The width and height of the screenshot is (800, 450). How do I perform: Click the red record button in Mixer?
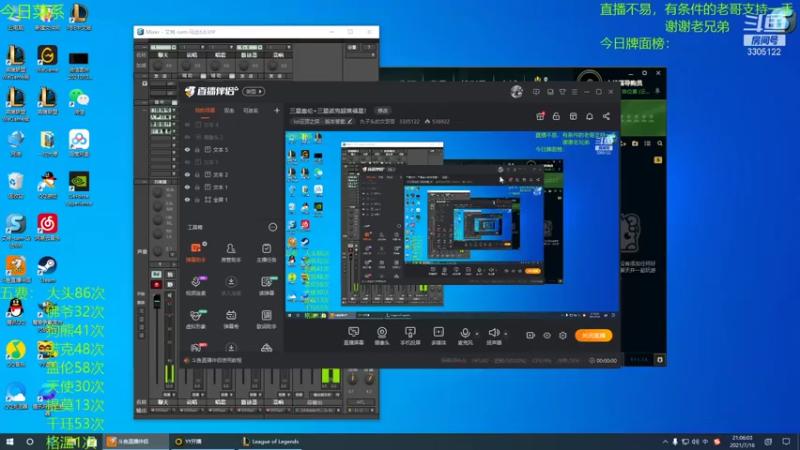[x=156, y=285]
